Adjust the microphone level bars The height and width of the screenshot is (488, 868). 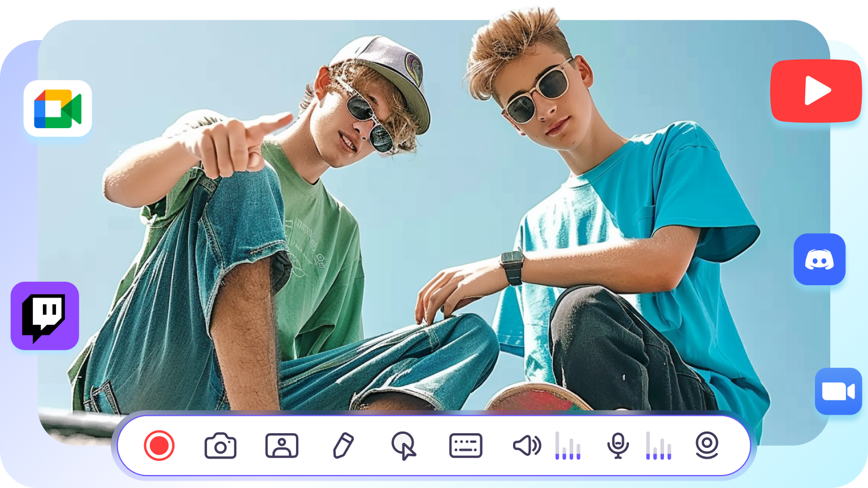point(659,446)
